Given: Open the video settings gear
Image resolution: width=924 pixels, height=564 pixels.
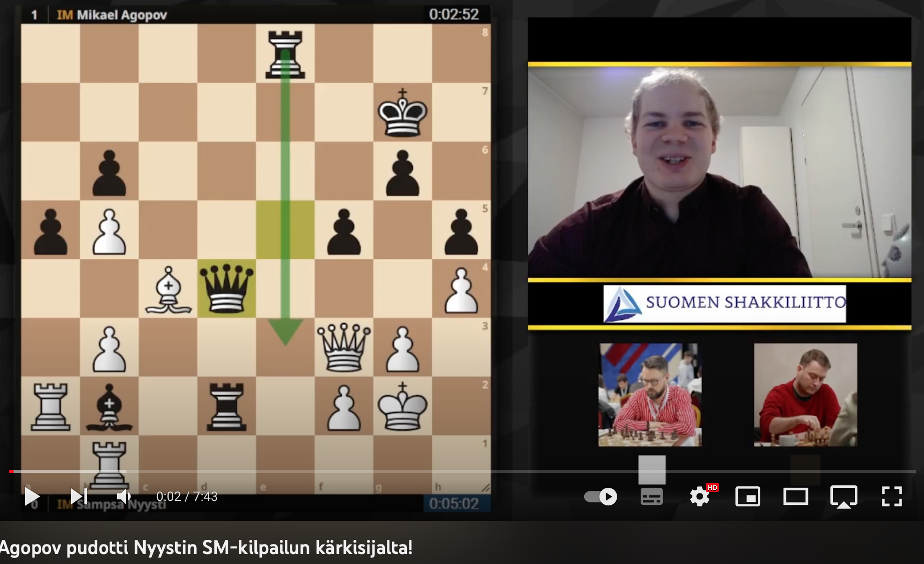Looking at the screenshot, I should 699,496.
